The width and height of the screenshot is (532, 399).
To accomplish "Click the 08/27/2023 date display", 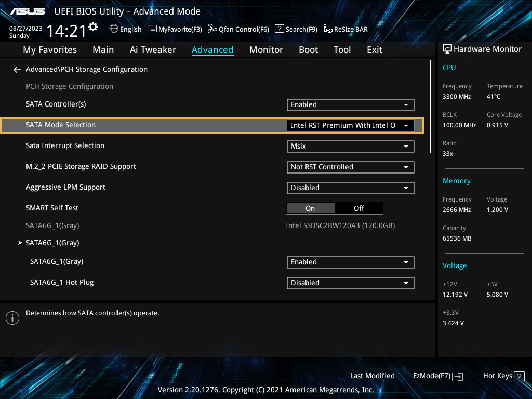I will (26, 29).
